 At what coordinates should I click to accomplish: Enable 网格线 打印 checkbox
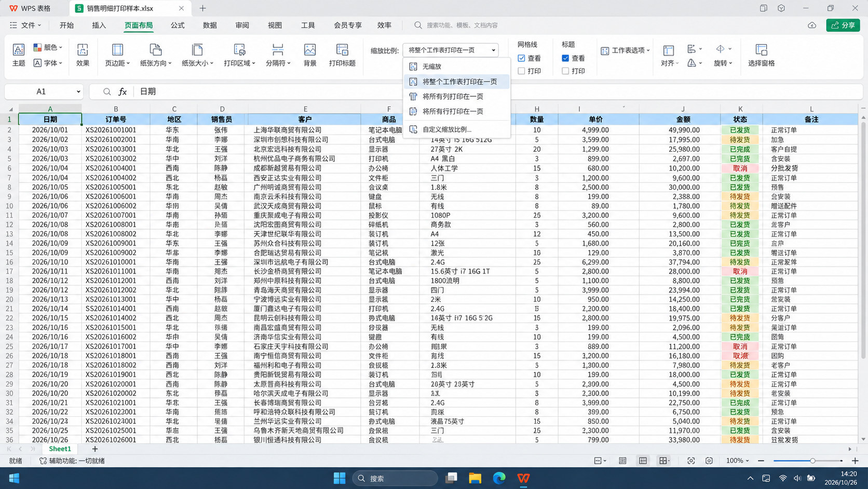click(521, 71)
